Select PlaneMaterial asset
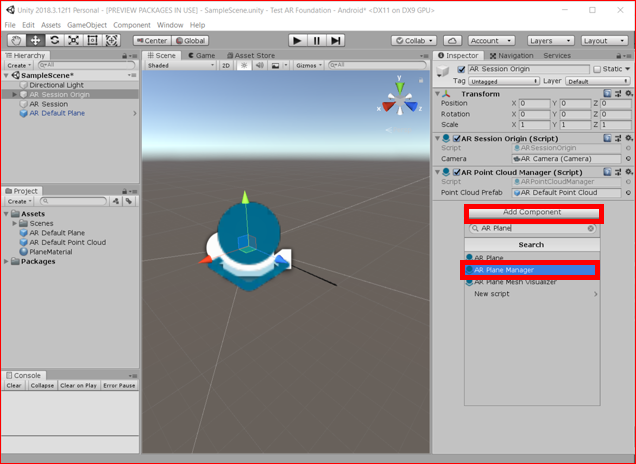Image resolution: width=636 pixels, height=464 pixels. point(51,252)
